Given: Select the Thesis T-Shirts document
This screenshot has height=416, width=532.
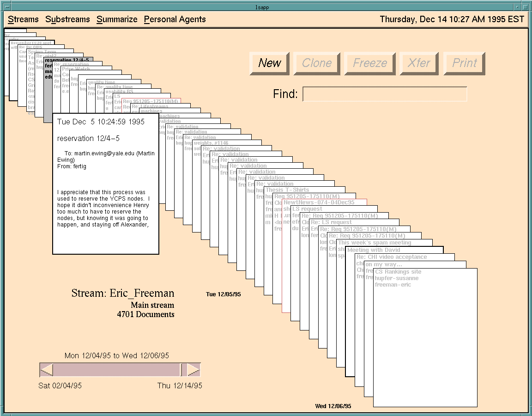Looking at the screenshot, I should click(x=287, y=190).
